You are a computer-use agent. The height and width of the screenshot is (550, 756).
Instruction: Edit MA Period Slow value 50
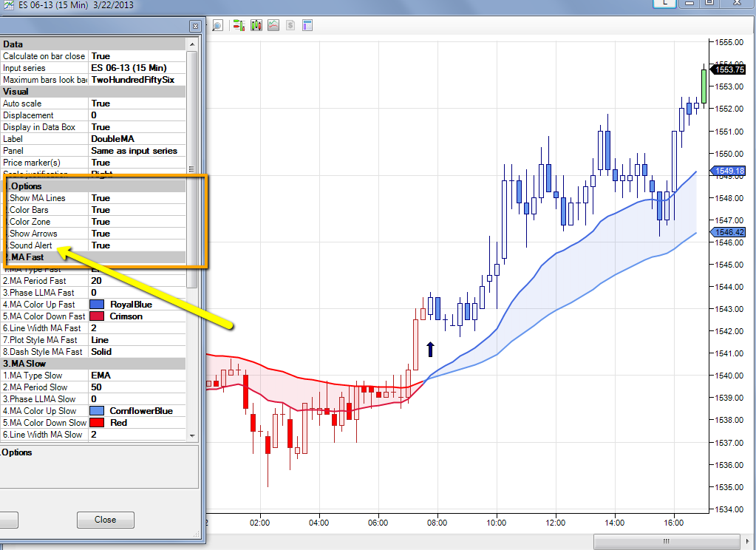[137, 387]
